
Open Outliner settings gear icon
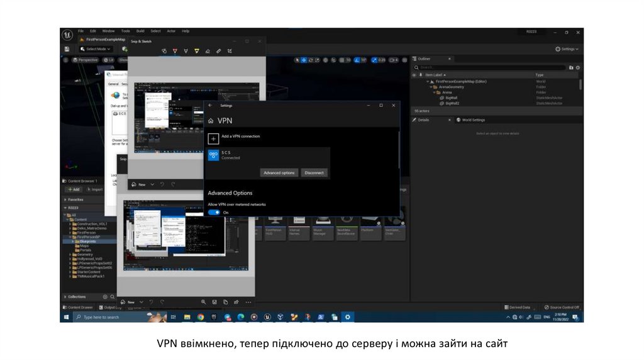tap(578, 67)
